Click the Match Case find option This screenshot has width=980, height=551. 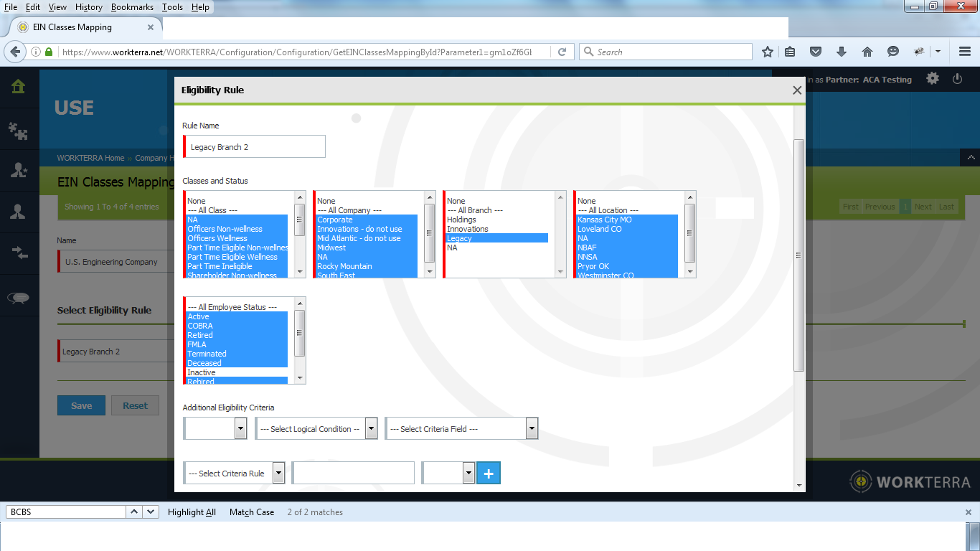[251, 512]
